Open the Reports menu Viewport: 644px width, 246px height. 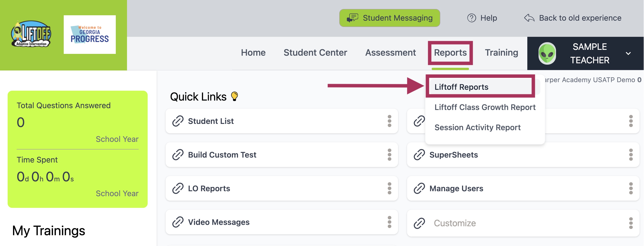[x=450, y=53]
